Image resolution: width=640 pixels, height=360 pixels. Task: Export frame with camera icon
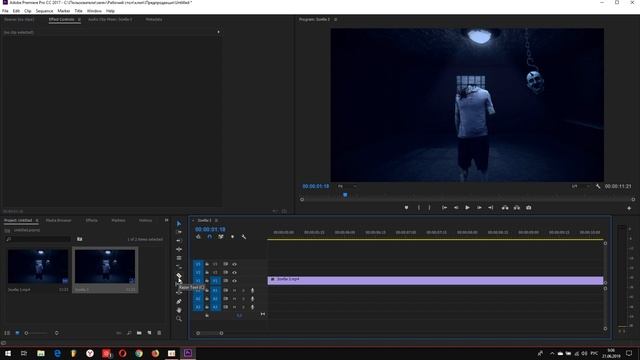(x=529, y=208)
